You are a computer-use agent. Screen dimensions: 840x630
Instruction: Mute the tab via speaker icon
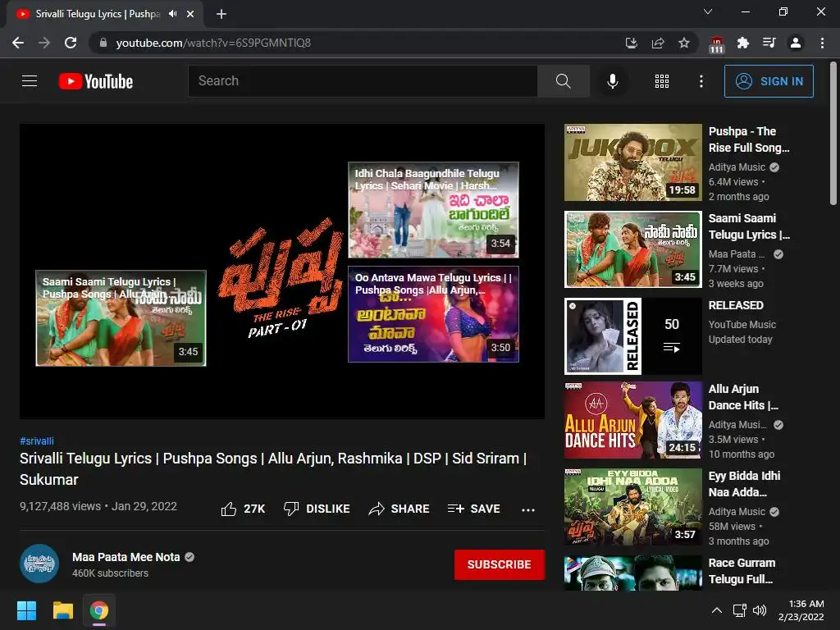[x=172, y=14]
